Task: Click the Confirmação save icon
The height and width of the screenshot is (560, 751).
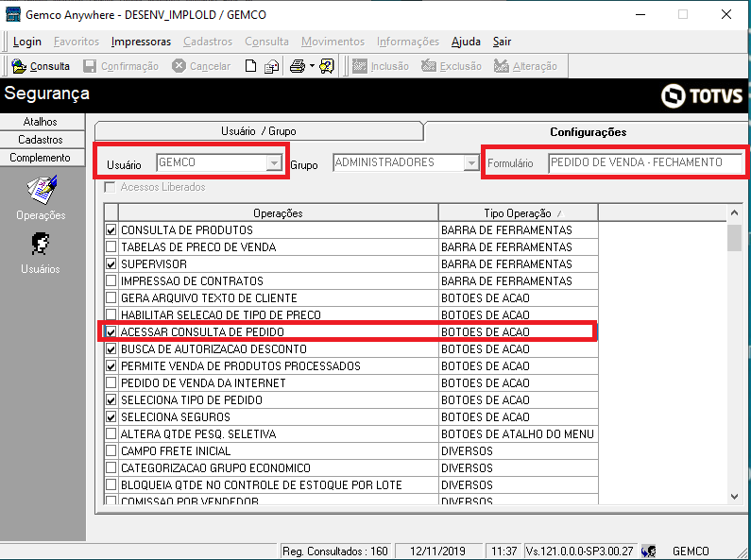Action: (x=90, y=66)
